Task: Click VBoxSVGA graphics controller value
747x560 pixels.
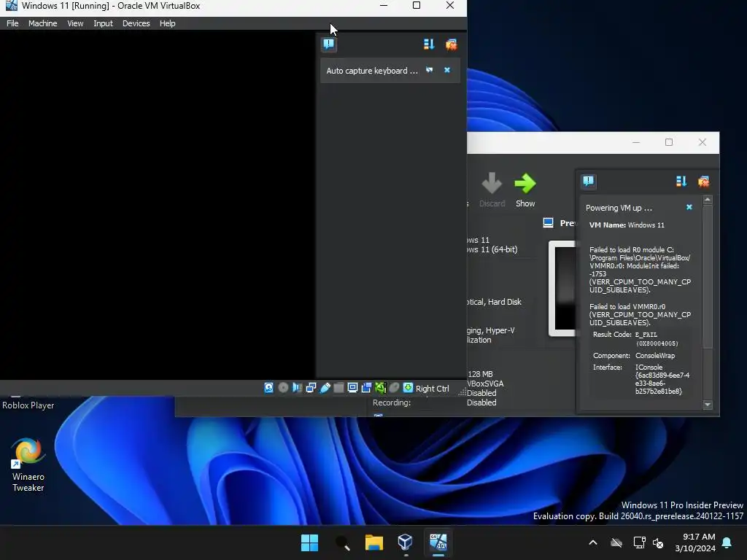Action: (x=485, y=384)
